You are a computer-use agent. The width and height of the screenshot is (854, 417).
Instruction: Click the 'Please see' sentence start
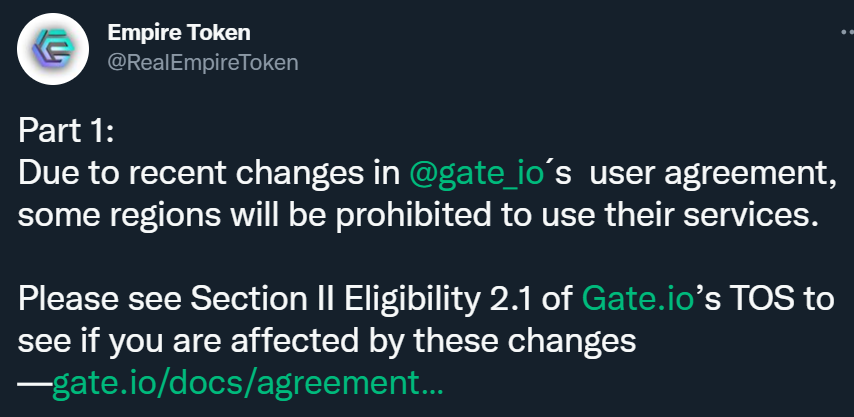point(100,299)
